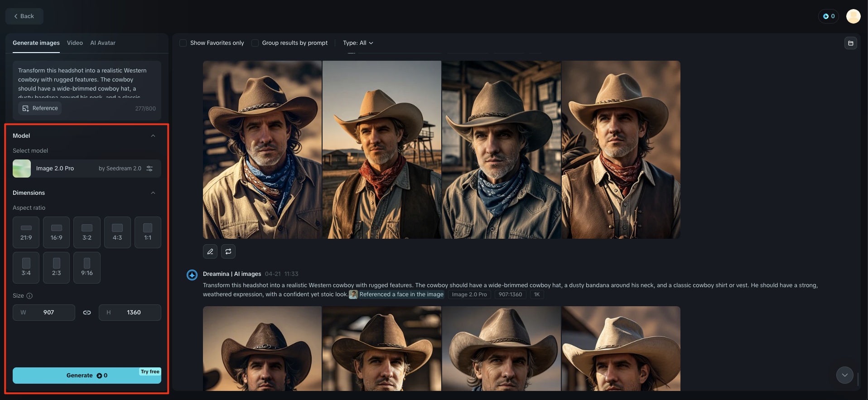Select the 21:9 aspect ratio

[x=26, y=232]
